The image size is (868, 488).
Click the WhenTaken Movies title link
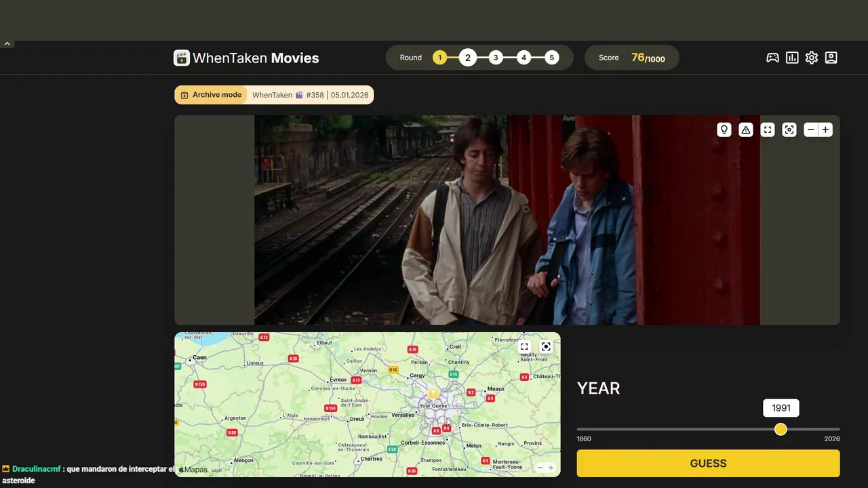[x=256, y=58]
